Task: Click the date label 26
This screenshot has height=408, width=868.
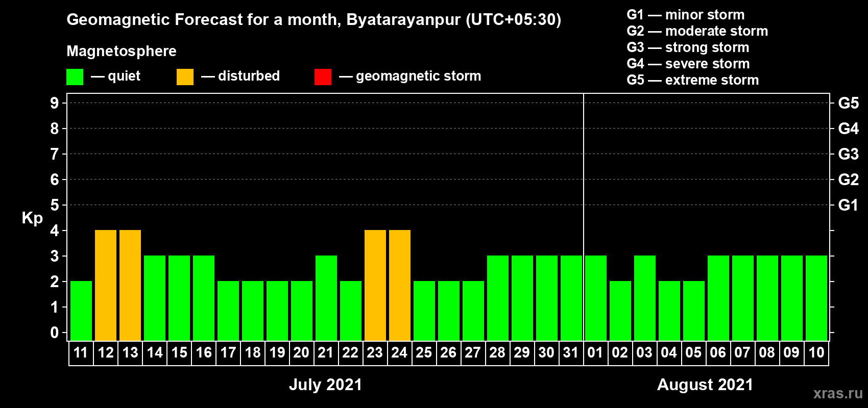Action: [448, 352]
